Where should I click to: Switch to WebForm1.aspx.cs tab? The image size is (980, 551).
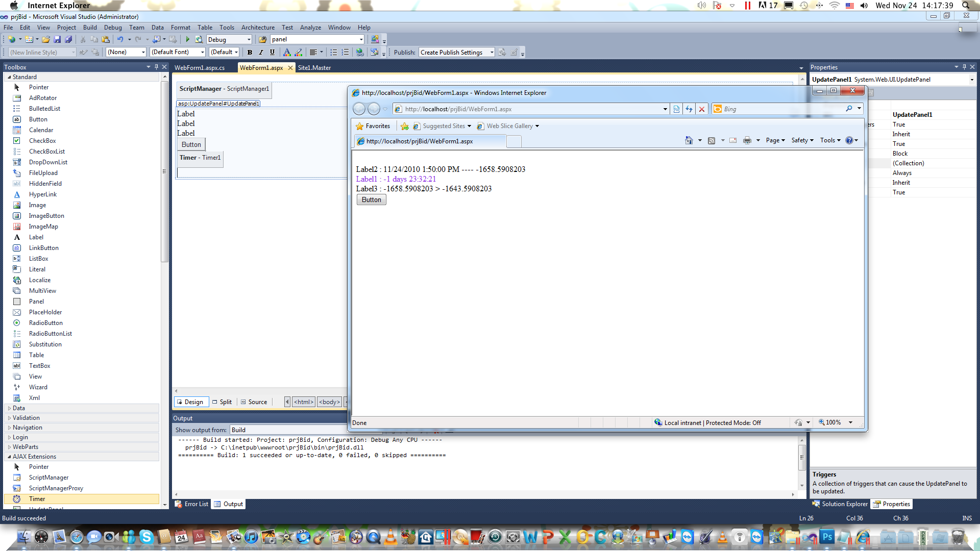200,67
